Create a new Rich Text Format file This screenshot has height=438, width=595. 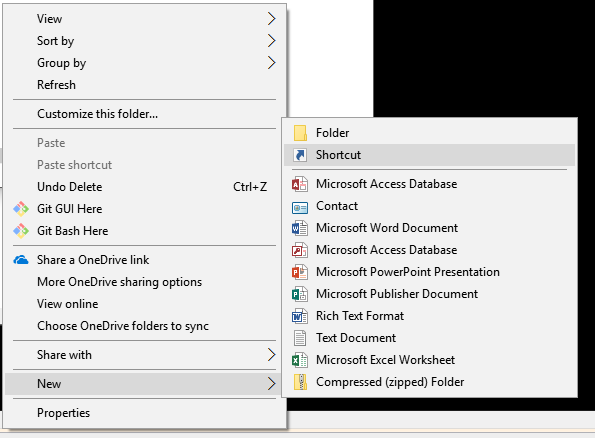tap(430, 316)
